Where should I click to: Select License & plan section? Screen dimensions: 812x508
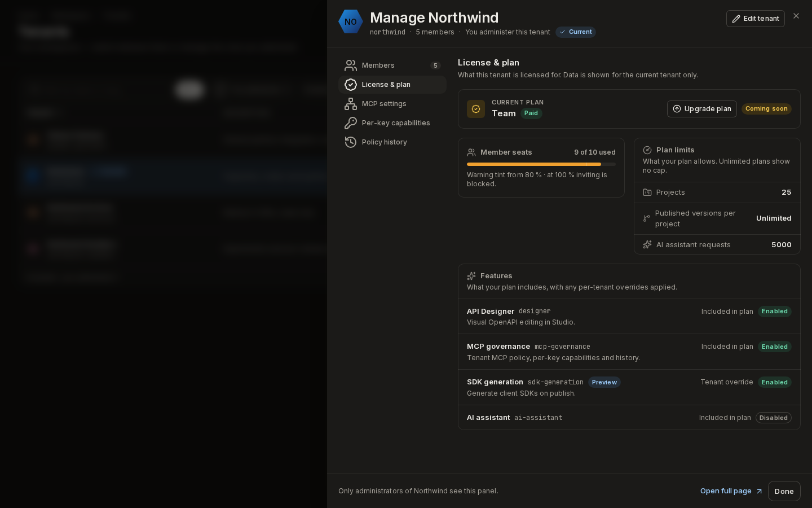click(392, 85)
